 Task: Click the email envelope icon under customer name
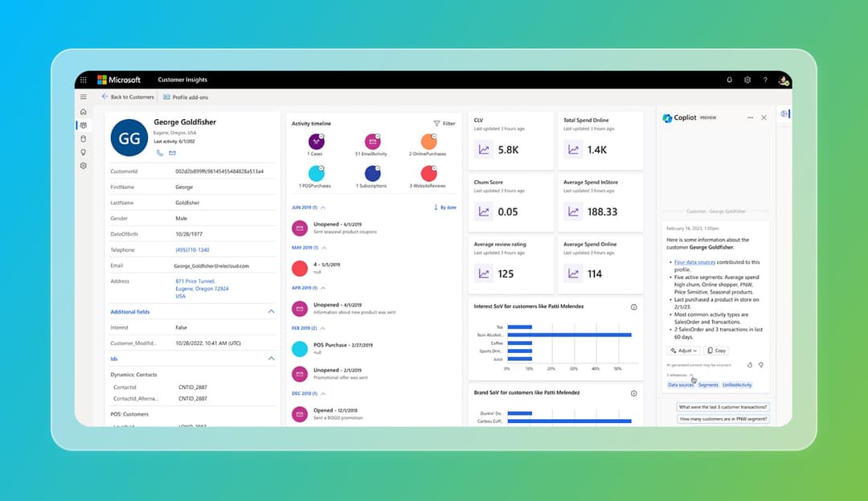[172, 153]
